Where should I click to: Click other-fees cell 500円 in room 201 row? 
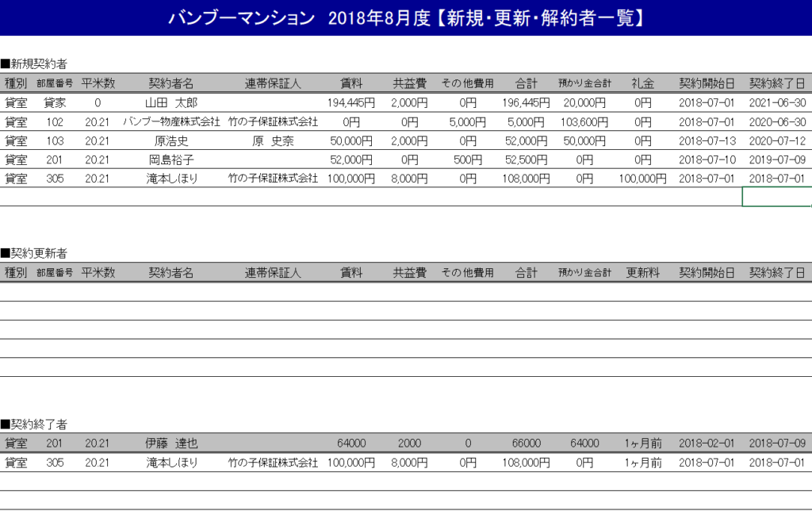coord(468,159)
